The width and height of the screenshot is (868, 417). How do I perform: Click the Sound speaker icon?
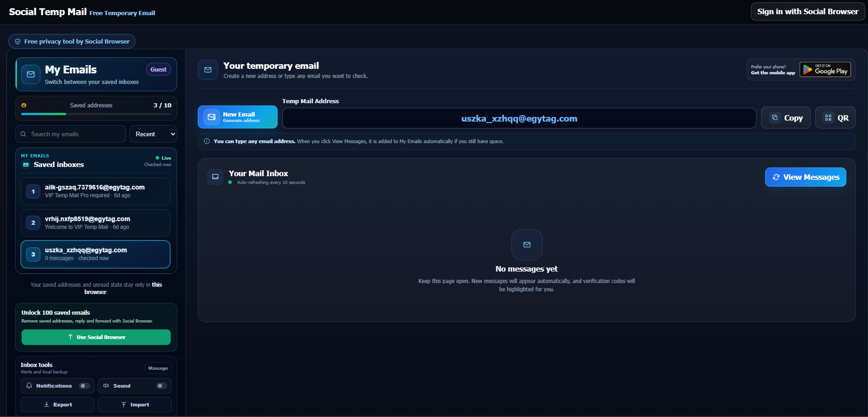click(106, 386)
